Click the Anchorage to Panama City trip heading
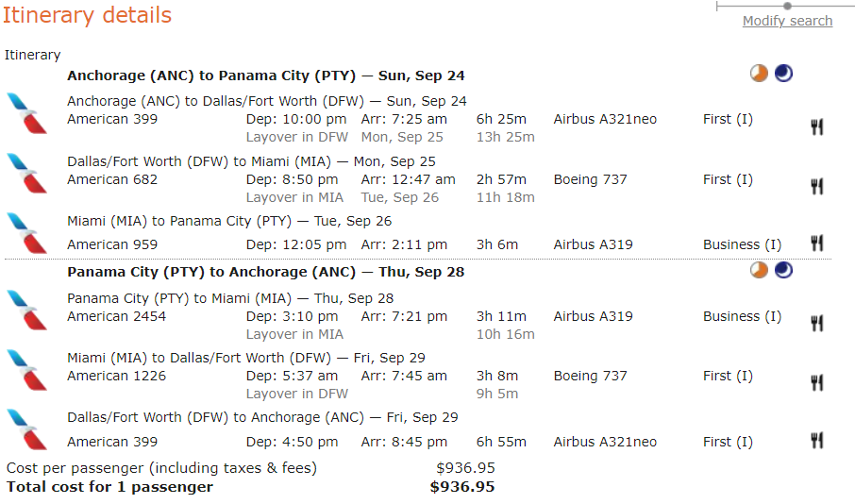Viewport: 855px width, 504px height. pyautogui.click(x=265, y=76)
